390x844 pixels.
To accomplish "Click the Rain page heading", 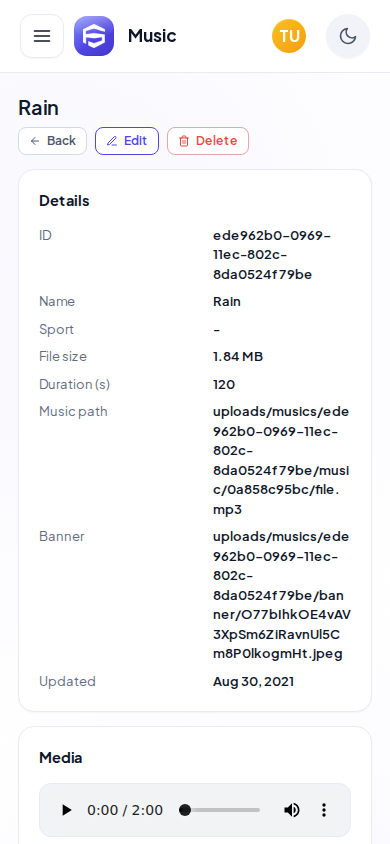I will point(38,108).
